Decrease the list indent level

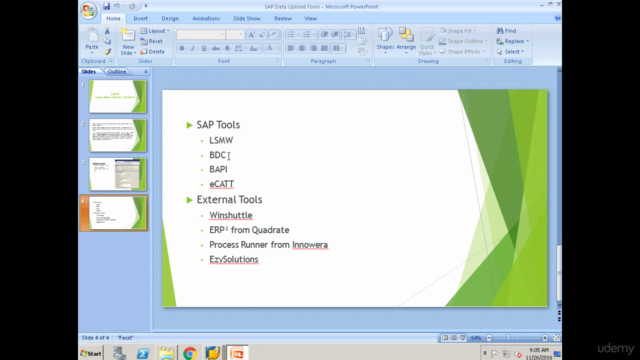[324, 35]
